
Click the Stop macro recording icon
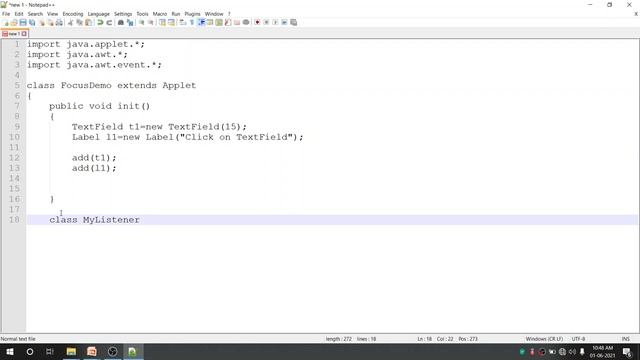point(266,22)
